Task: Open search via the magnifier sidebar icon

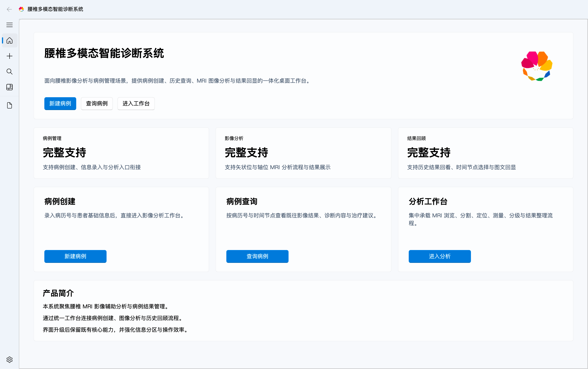Action: pyautogui.click(x=10, y=72)
